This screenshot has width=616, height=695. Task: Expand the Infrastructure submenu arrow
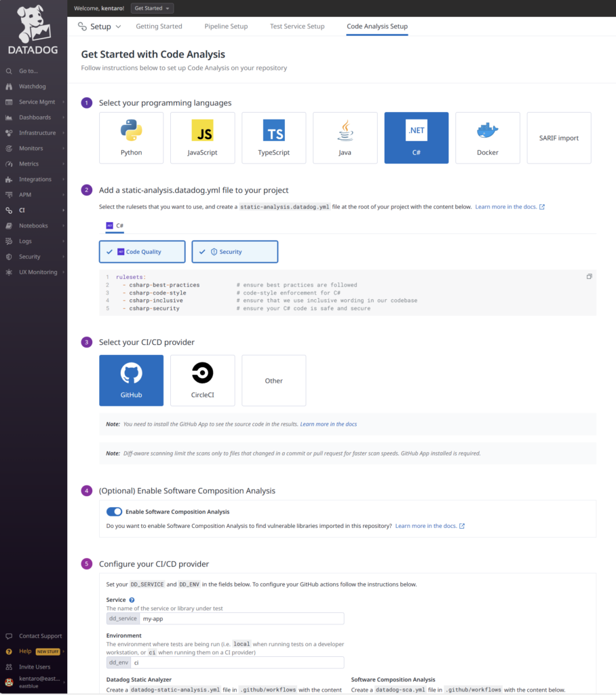pyautogui.click(x=63, y=133)
